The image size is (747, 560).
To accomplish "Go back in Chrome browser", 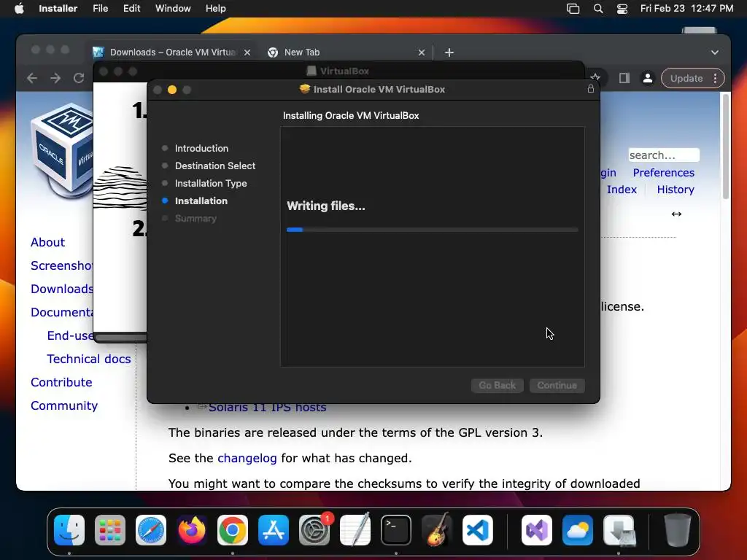I will 32,78.
